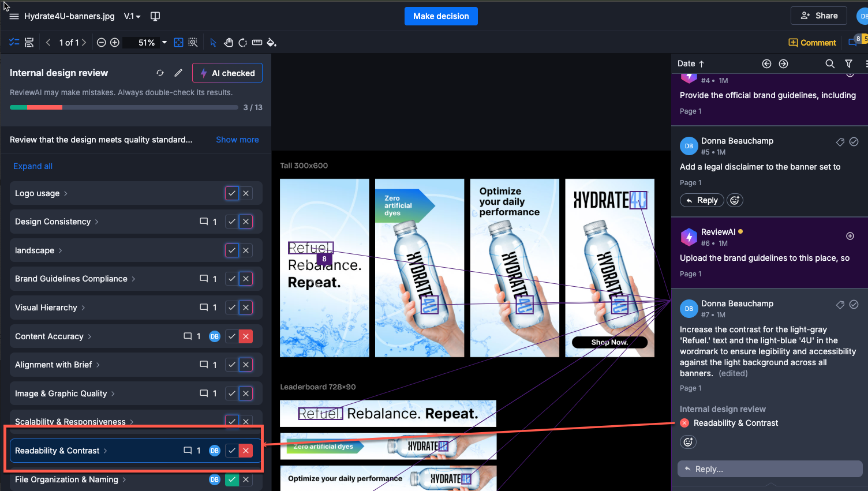This screenshot has height=491, width=868.
Task: Click the search comments magnifier icon
Action: (830, 63)
